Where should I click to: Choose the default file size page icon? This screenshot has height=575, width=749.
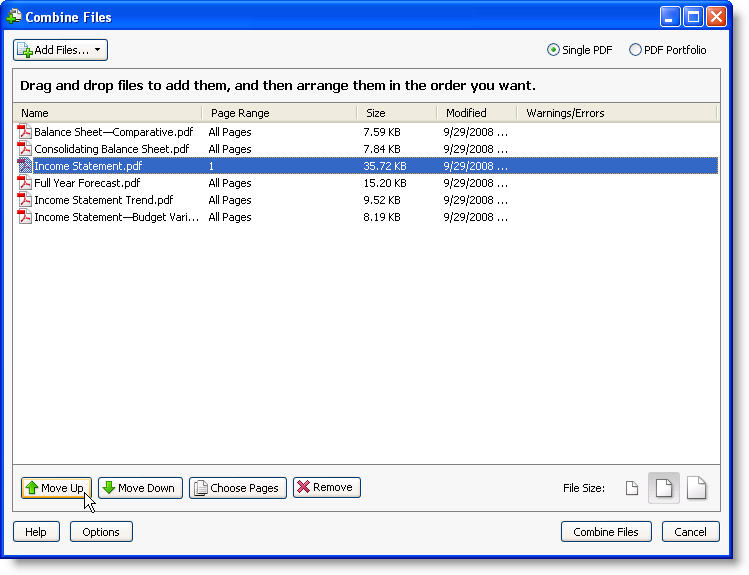663,488
